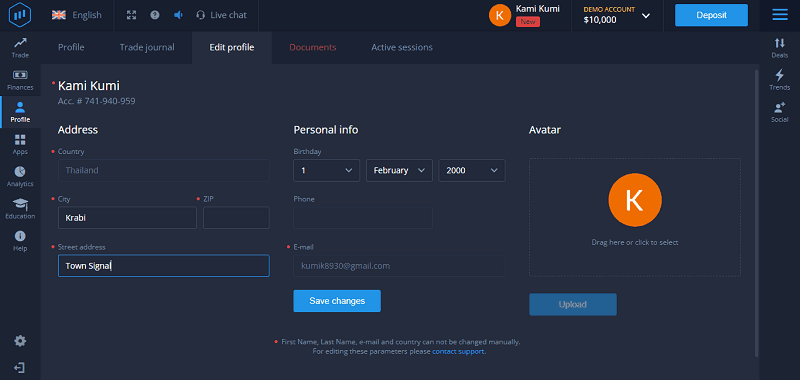The height and width of the screenshot is (380, 800).
Task: Click the Upload button
Action: pos(572,305)
